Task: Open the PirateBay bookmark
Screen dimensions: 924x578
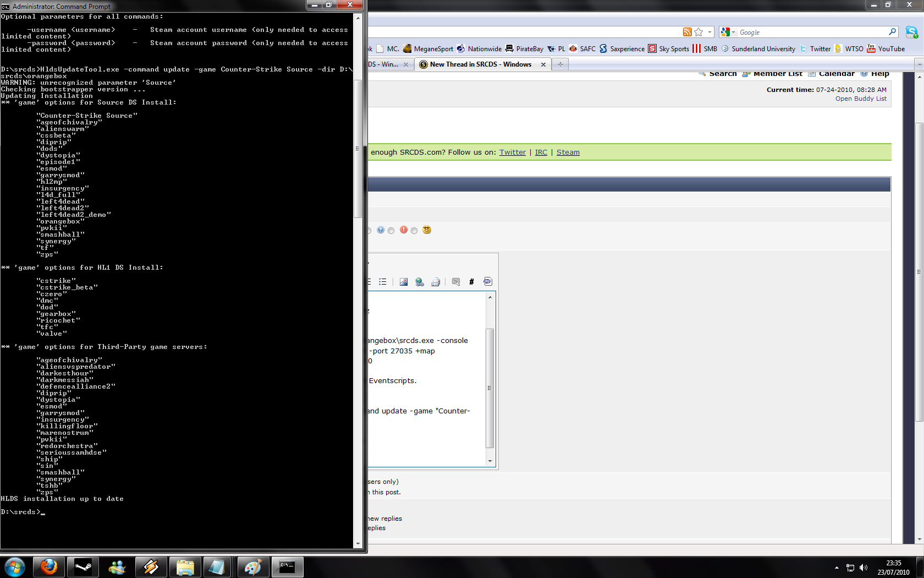Action: click(x=524, y=48)
